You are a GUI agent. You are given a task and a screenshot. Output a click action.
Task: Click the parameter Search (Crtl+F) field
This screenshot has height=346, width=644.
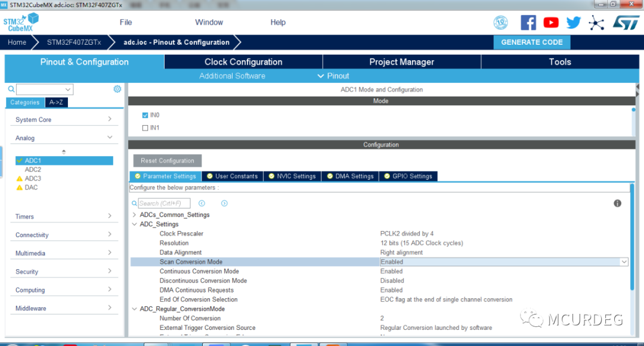pyautogui.click(x=165, y=203)
